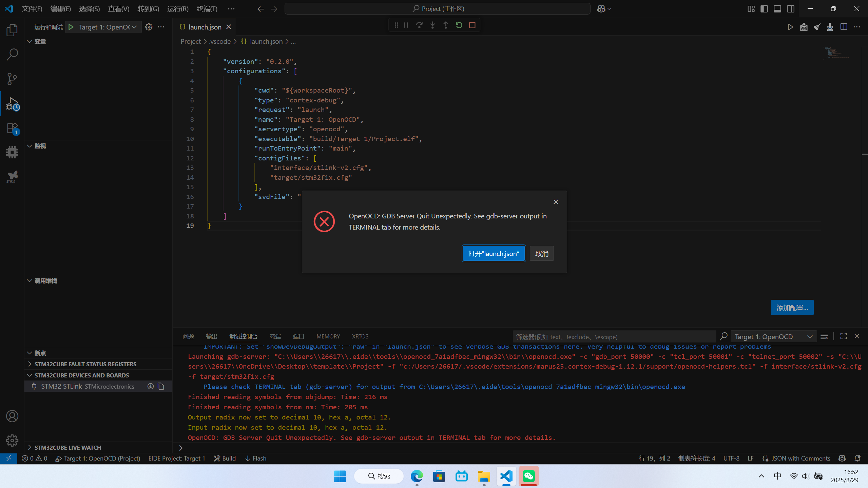868x488 pixels.
Task: Click 取消 button in error dialog
Action: tap(542, 254)
